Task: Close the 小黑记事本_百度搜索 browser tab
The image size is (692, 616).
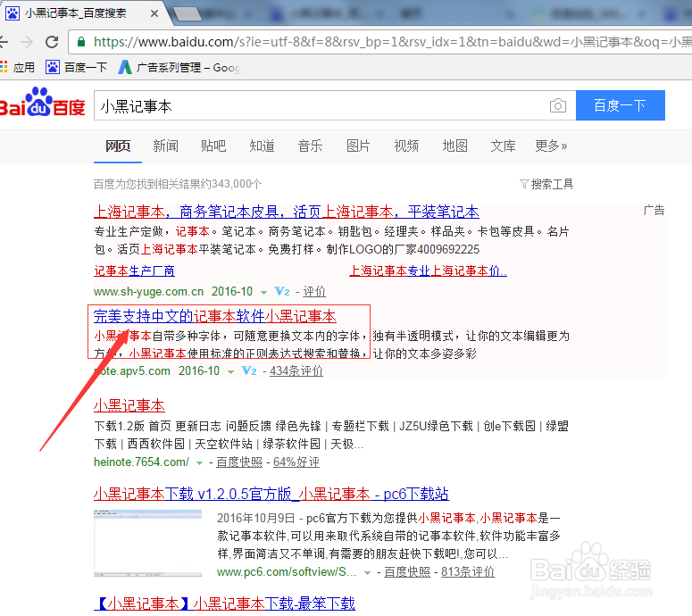Action: tap(154, 13)
